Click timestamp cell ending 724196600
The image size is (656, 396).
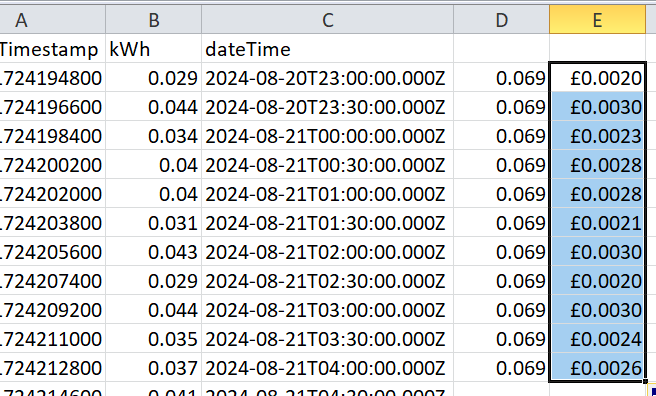click(52, 107)
